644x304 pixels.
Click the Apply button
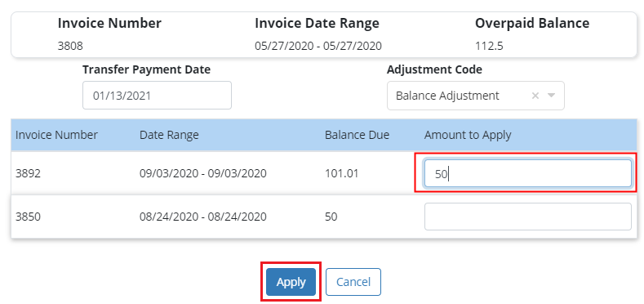click(x=291, y=282)
